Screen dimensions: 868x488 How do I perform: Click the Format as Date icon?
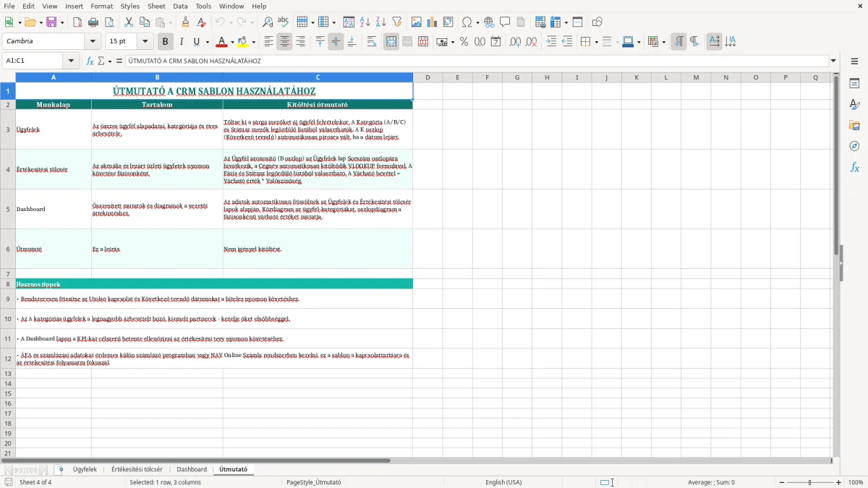(x=496, y=42)
